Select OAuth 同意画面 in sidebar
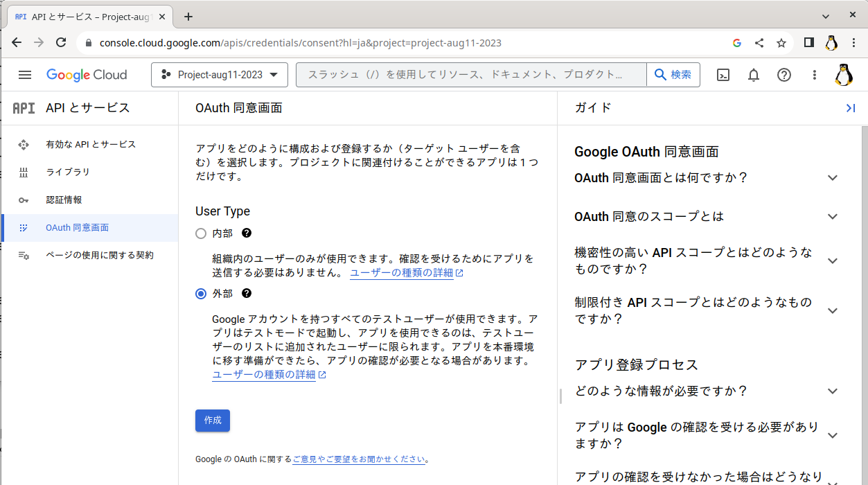This screenshot has width=868, height=485. point(90,228)
